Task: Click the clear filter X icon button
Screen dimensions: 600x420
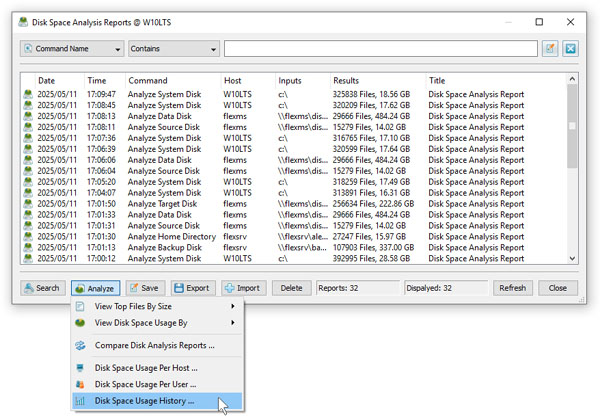Action: (x=570, y=49)
